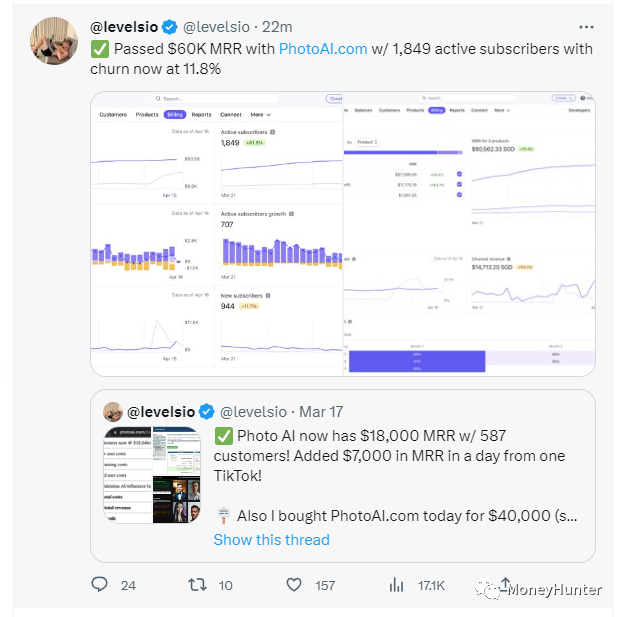This screenshot has height=617, width=621.
Task: Click the 157 likes count
Action: pyautogui.click(x=325, y=585)
